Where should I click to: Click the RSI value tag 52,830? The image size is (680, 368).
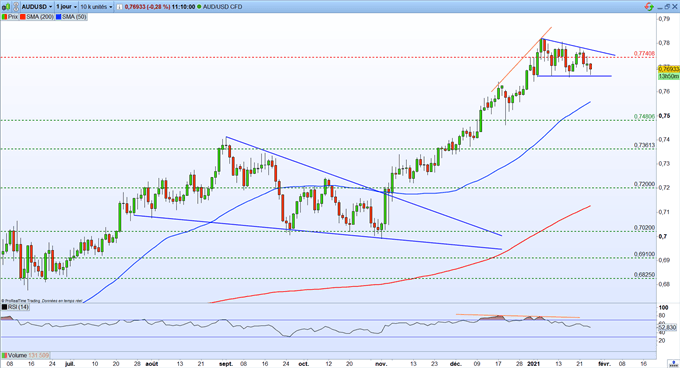pos(667,328)
